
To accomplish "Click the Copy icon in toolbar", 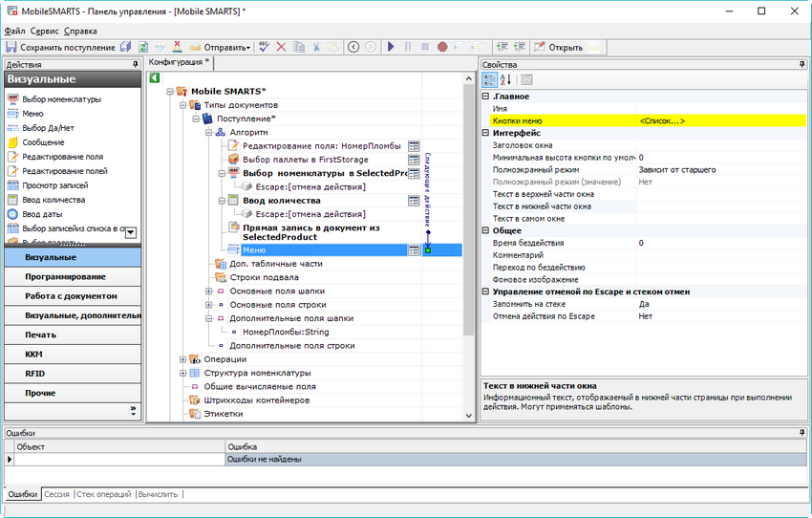I will point(299,47).
